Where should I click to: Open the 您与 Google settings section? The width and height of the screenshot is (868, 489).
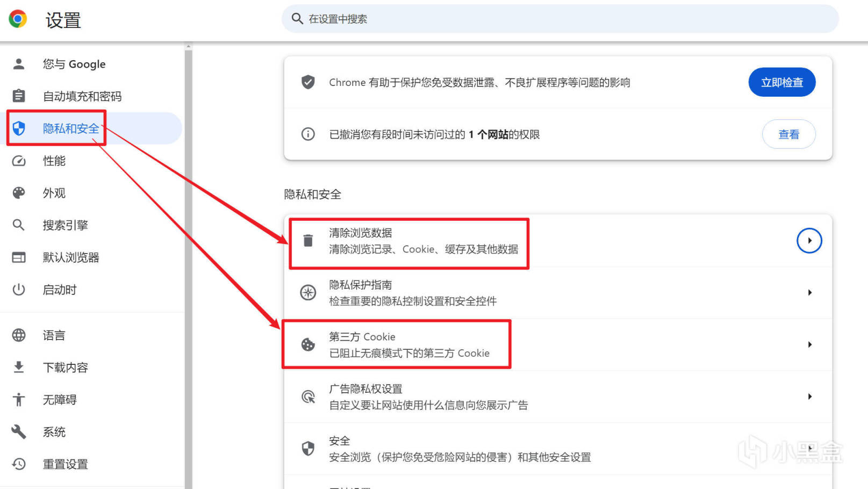(91, 64)
